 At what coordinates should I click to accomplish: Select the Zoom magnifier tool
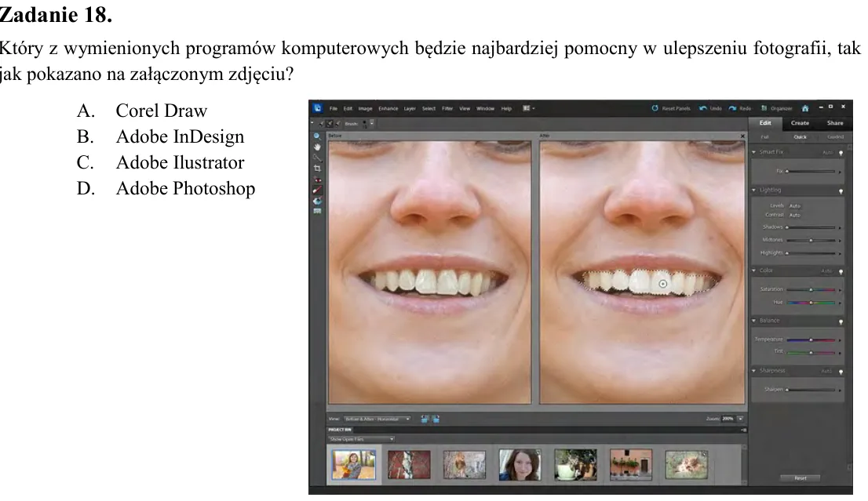pos(316,136)
